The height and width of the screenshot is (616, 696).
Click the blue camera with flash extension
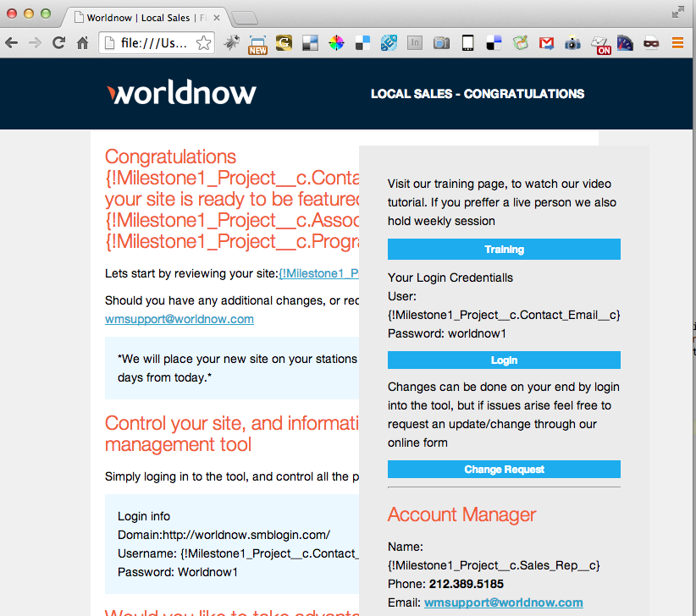(572, 43)
